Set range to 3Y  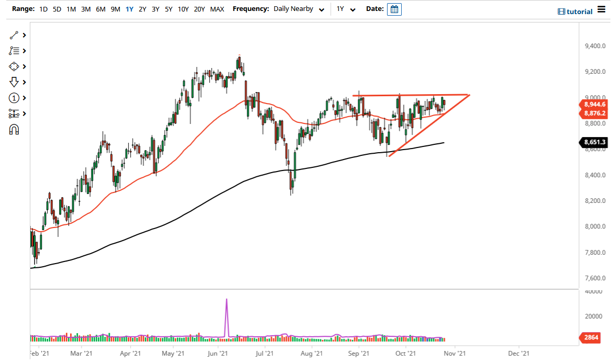(155, 9)
